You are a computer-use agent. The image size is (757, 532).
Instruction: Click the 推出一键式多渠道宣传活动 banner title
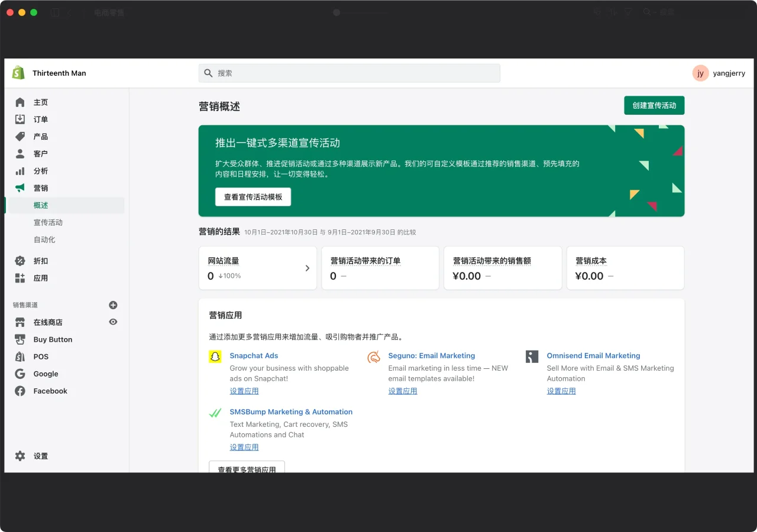click(x=277, y=143)
